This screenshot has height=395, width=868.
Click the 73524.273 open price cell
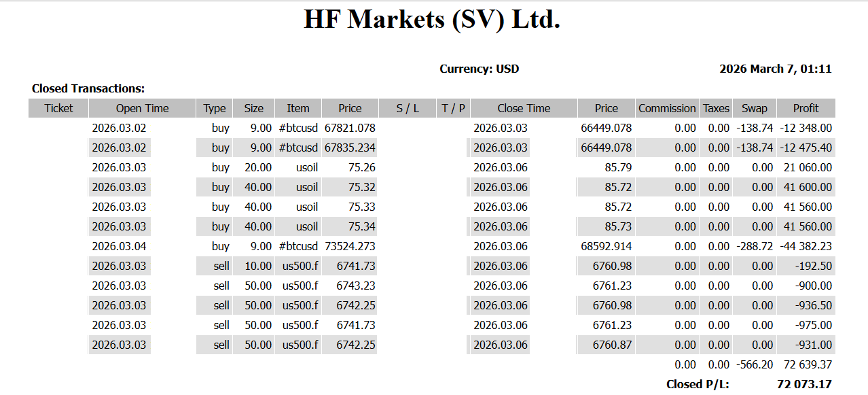click(350, 246)
